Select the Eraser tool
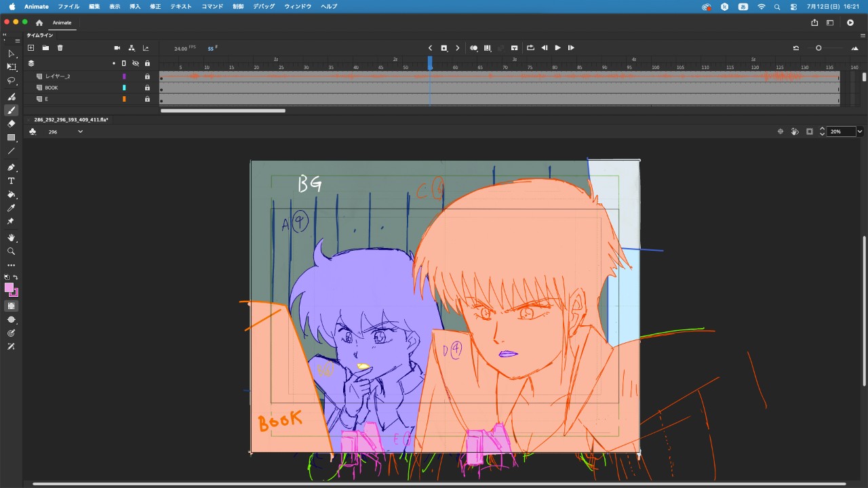This screenshot has width=868, height=488. (11, 124)
